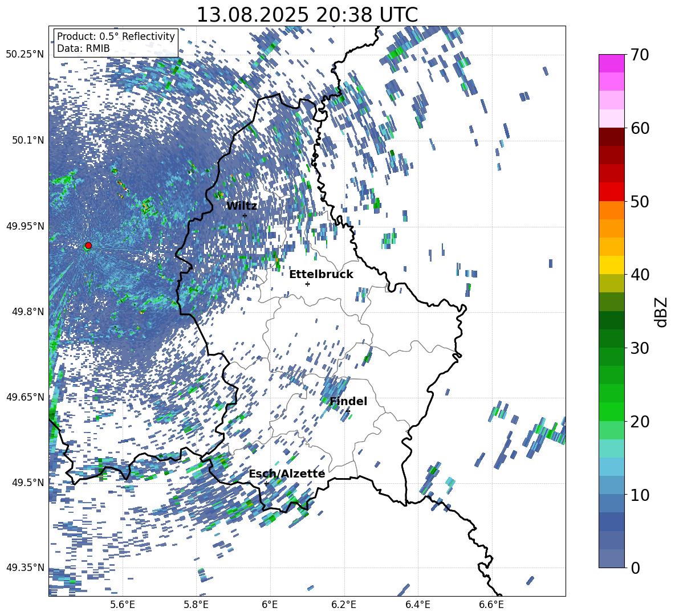675x616 pixels.
Task: Click the Wiltz city label
Action: click(x=242, y=206)
